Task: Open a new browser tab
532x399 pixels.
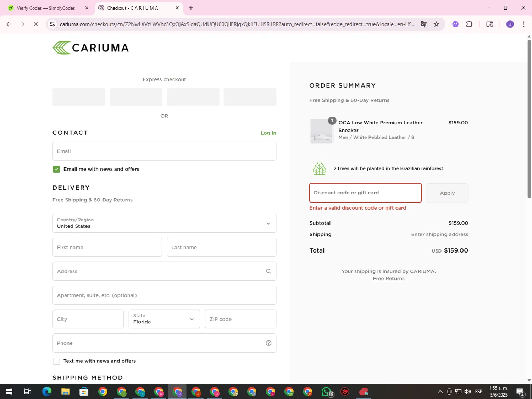Action: [x=191, y=8]
